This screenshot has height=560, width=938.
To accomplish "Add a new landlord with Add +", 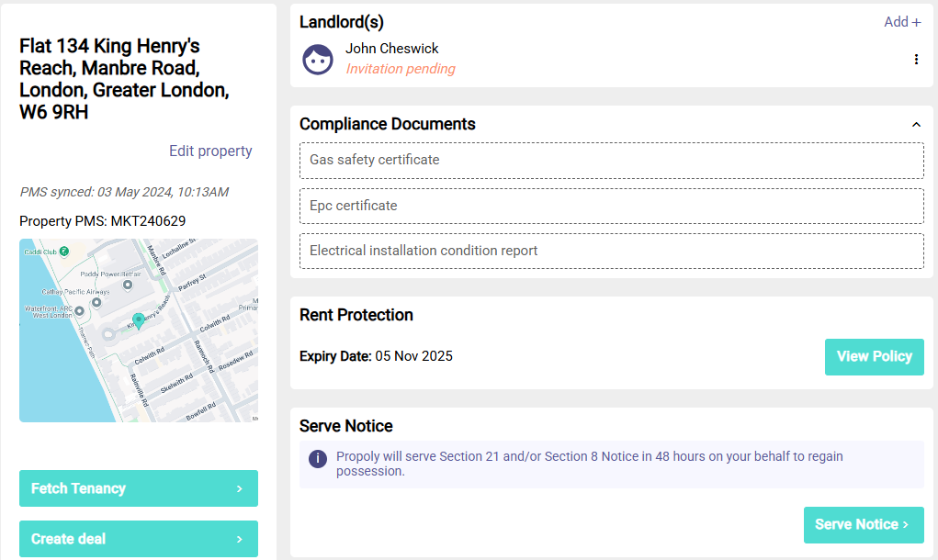I will (902, 22).
